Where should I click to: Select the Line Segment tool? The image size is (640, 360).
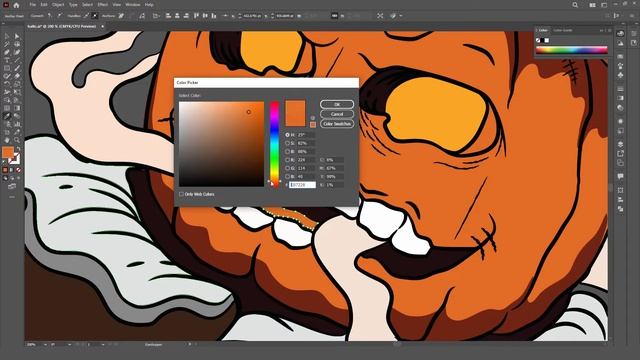(17, 60)
